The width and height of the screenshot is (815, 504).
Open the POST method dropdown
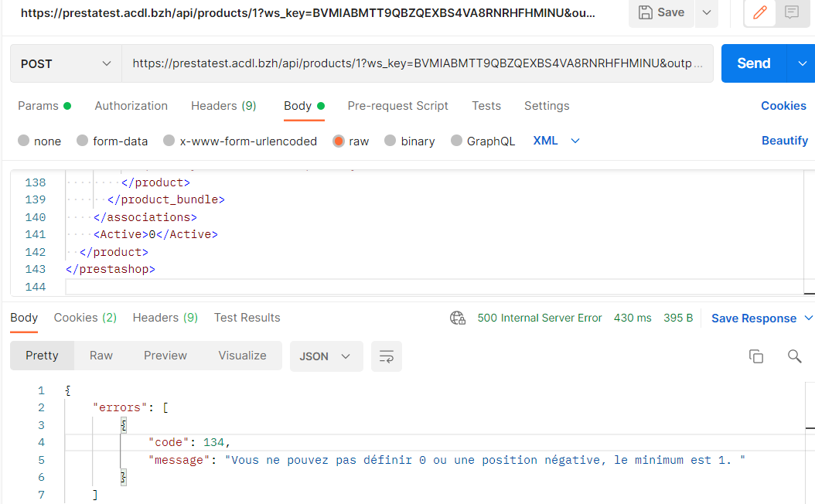[65, 63]
